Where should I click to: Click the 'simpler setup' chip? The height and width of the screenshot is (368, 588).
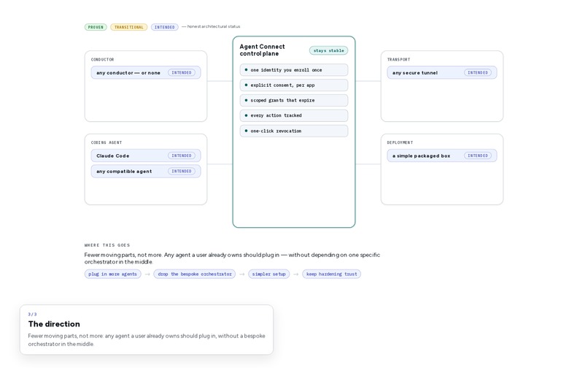click(x=269, y=274)
